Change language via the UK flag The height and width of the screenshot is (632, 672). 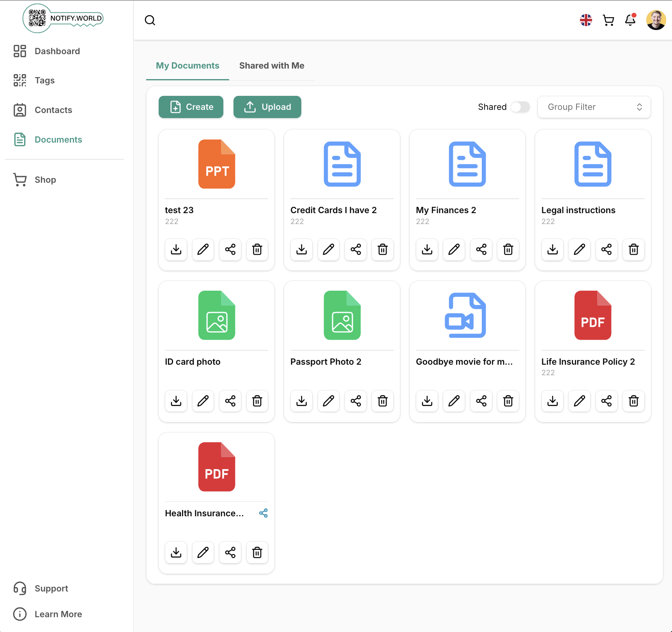click(x=586, y=20)
